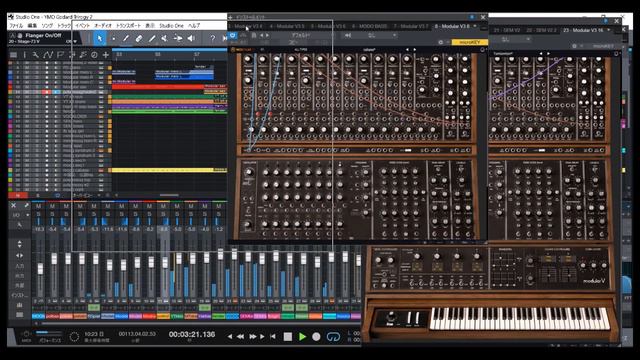Open the track list icon
Screen dimensions: 640x360
tap(13, 55)
